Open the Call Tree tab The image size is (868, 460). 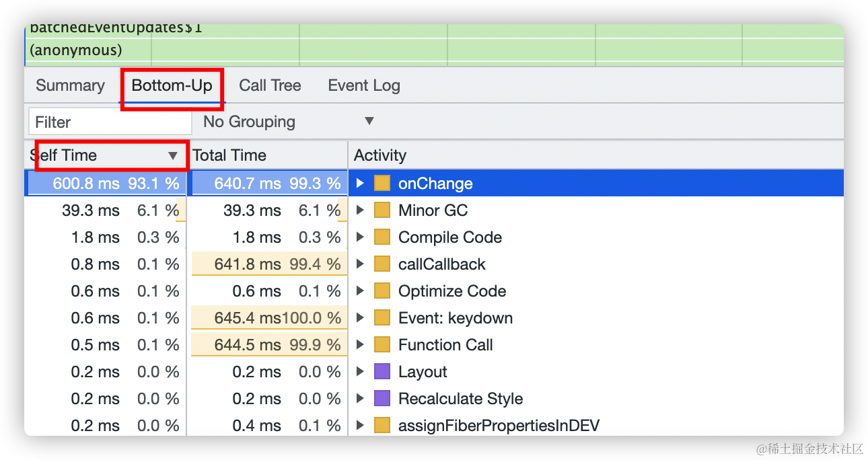[270, 85]
